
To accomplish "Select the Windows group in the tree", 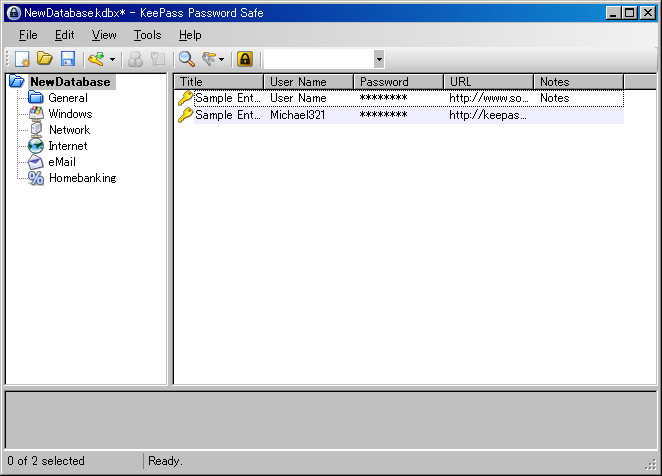I will pos(70,114).
